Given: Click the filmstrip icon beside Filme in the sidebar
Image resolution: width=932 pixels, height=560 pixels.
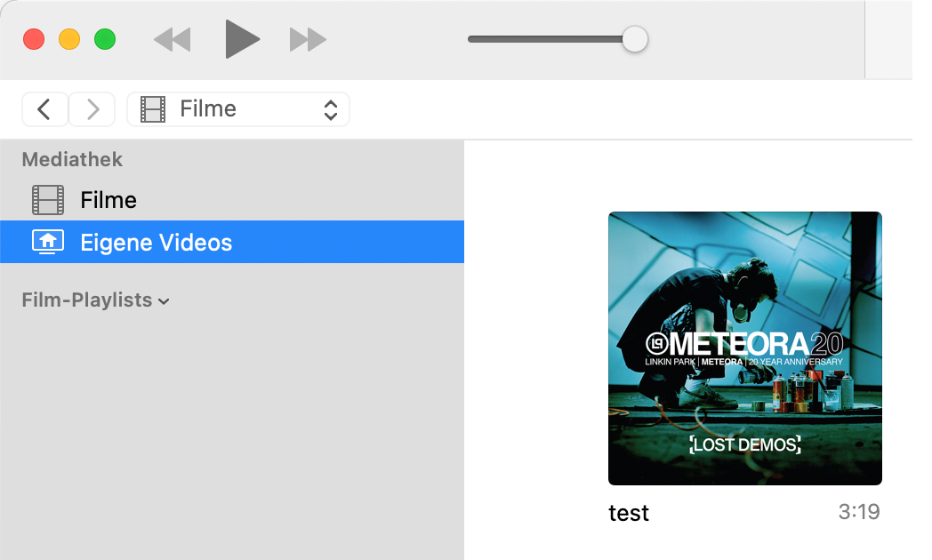Looking at the screenshot, I should coord(48,200).
